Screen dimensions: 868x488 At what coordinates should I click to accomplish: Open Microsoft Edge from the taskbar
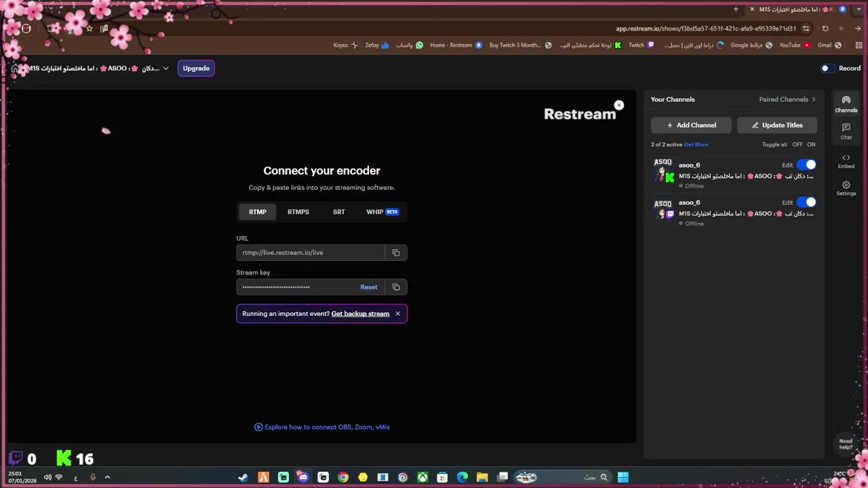[462, 477]
